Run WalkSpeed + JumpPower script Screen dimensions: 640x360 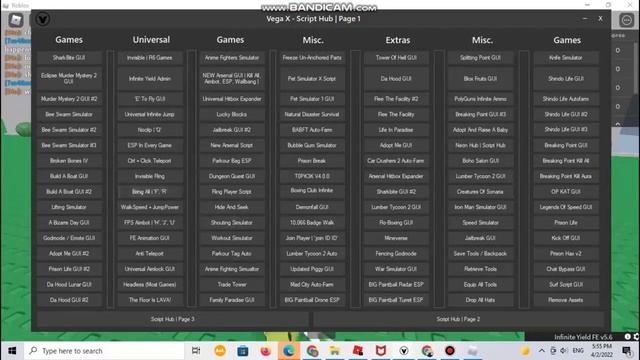(150, 207)
